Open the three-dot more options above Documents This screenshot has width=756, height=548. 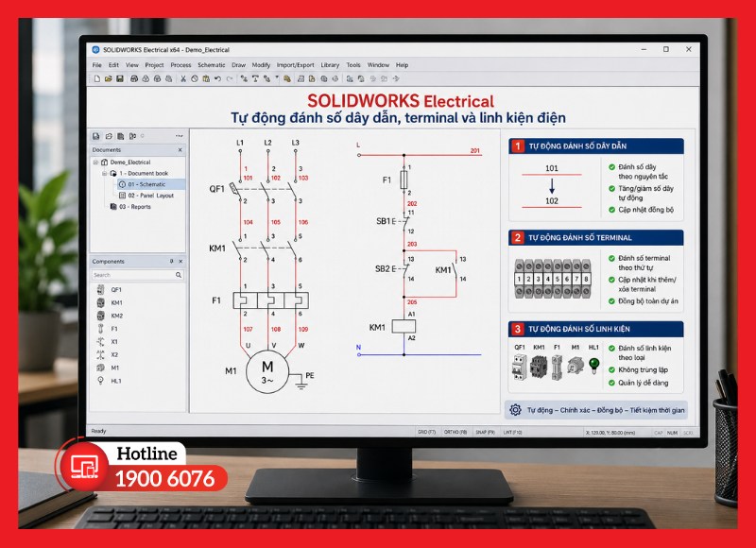(x=180, y=136)
